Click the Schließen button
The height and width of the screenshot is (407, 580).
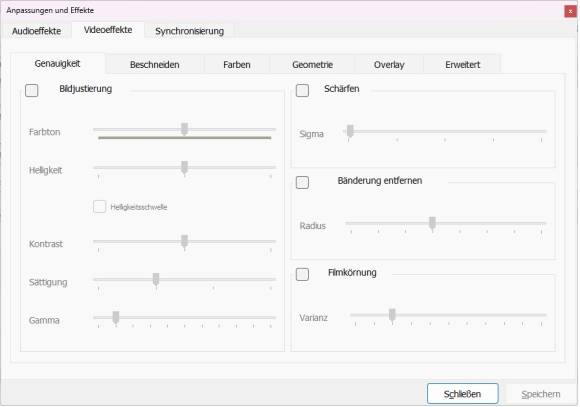[462, 394]
